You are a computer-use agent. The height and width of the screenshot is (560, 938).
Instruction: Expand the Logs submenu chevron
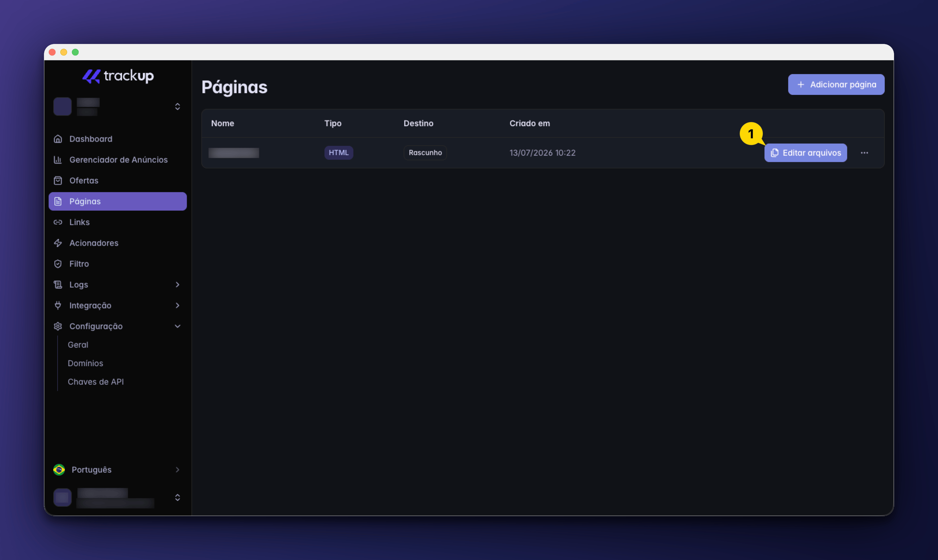[x=177, y=284]
